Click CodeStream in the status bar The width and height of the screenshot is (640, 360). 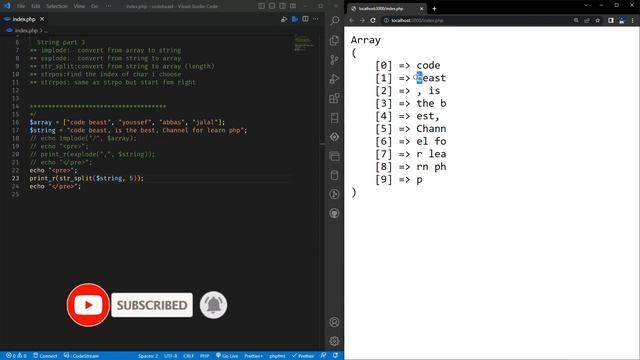click(82, 356)
